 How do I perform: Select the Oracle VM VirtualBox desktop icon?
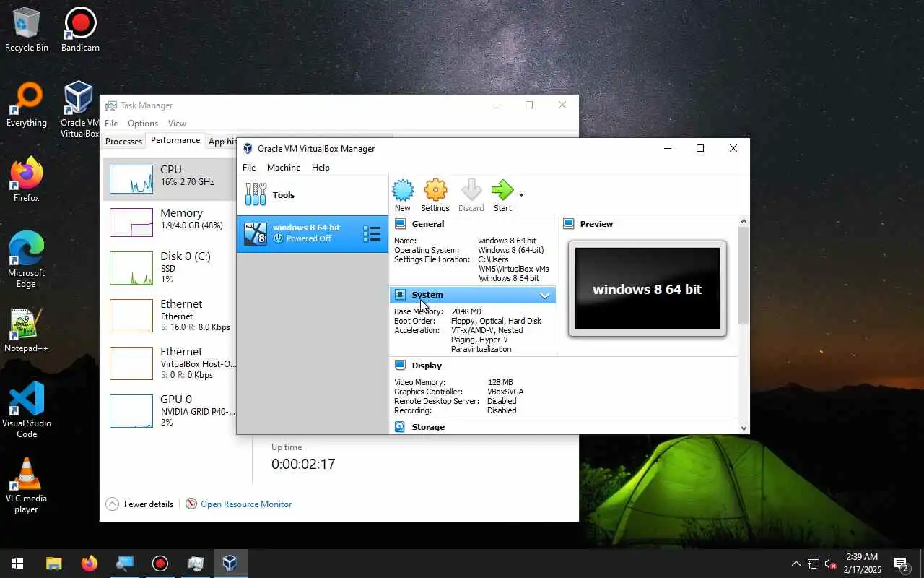(79, 108)
